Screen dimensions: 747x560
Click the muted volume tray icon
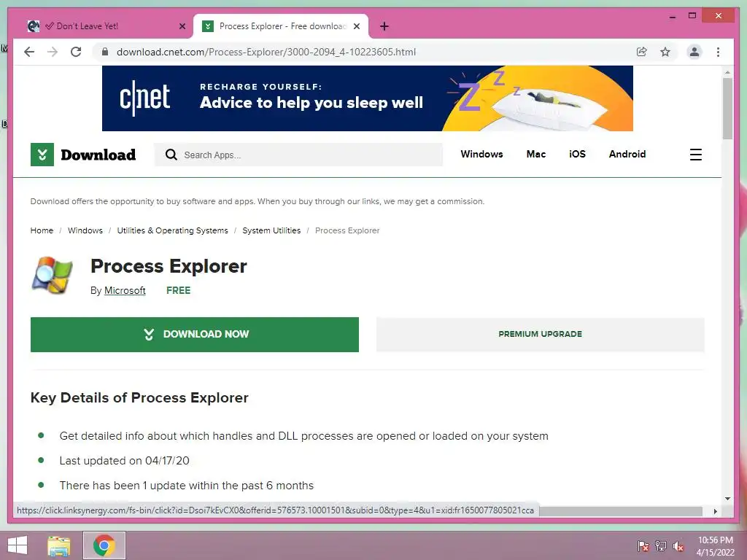click(x=678, y=545)
